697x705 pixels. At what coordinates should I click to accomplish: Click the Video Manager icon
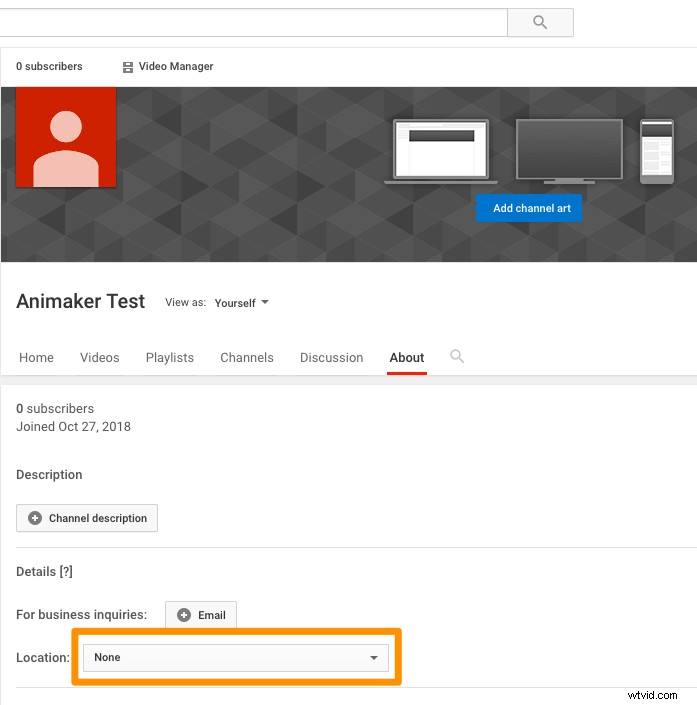point(128,67)
